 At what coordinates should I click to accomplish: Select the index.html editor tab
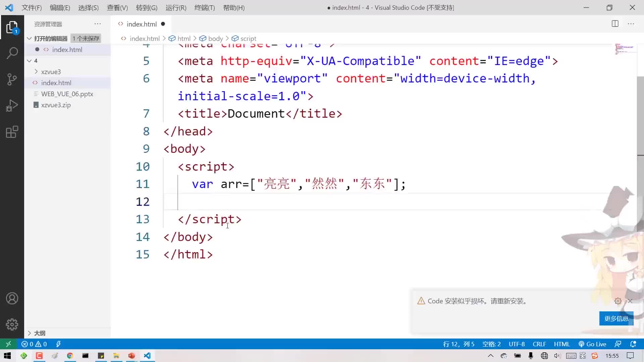pos(141,24)
